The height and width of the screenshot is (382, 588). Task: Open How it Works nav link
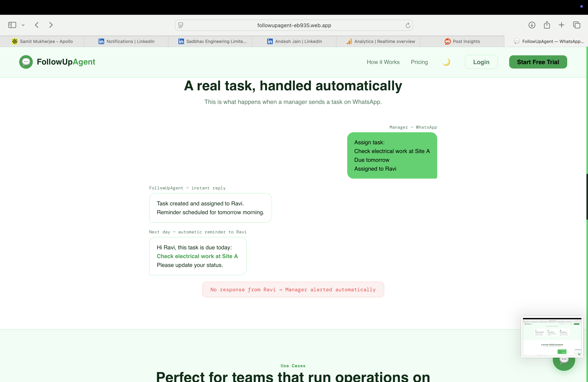(383, 62)
